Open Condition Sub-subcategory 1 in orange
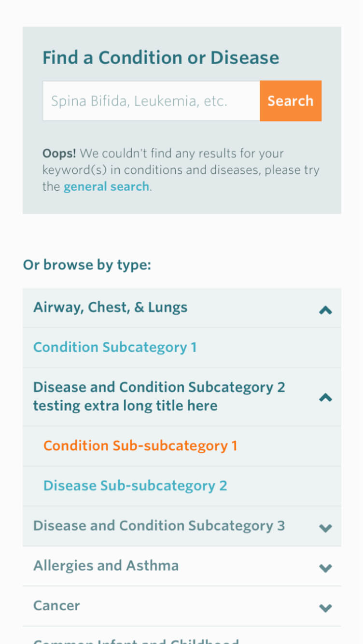The width and height of the screenshot is (363, 644). tap(140, 446)
